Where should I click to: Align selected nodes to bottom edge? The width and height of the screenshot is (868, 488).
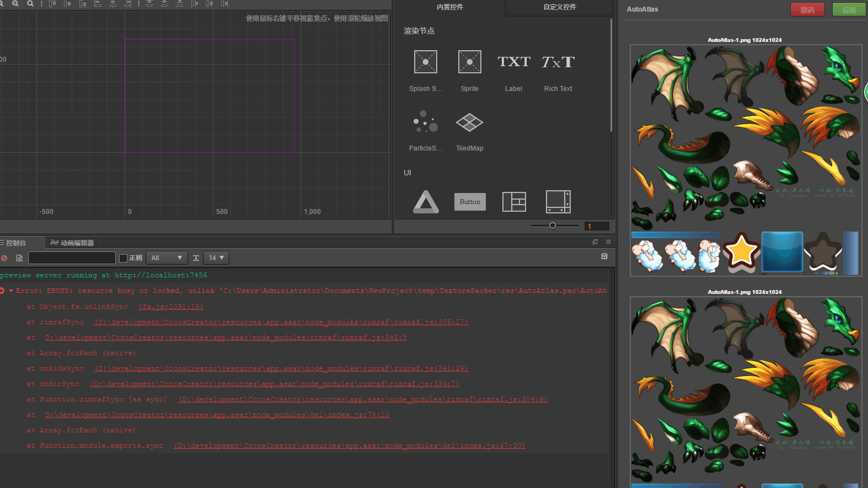click(83, 3)
